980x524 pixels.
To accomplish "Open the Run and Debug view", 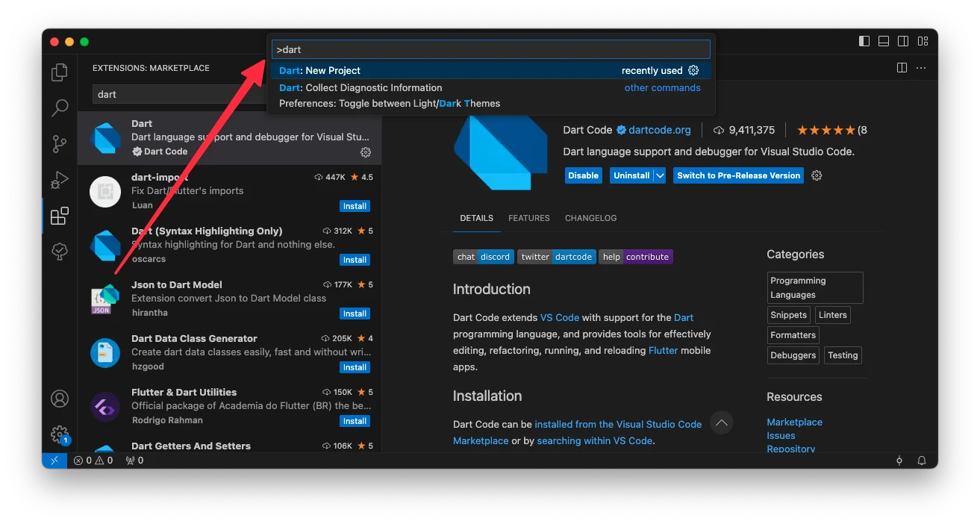I will [x=60, y=180].
